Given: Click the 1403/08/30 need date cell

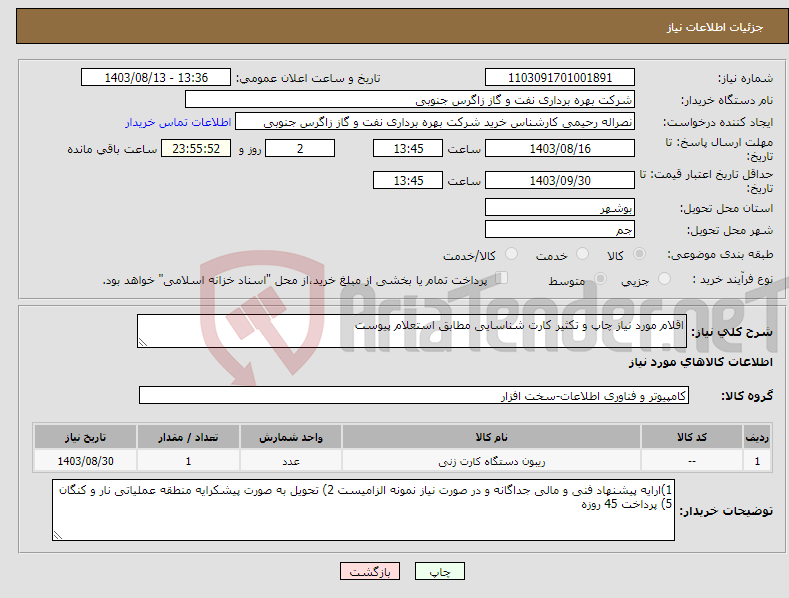Looking at the screenshot, I should coord(86,461).
